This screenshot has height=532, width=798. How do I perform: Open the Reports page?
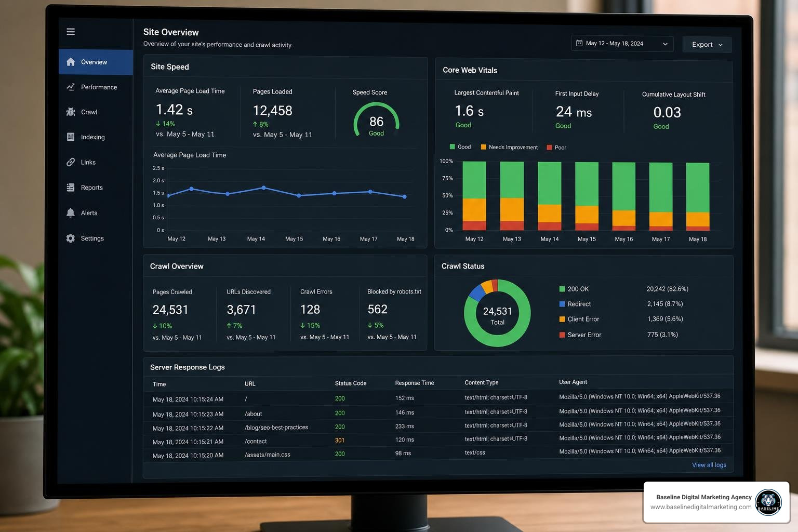point(96,188)
